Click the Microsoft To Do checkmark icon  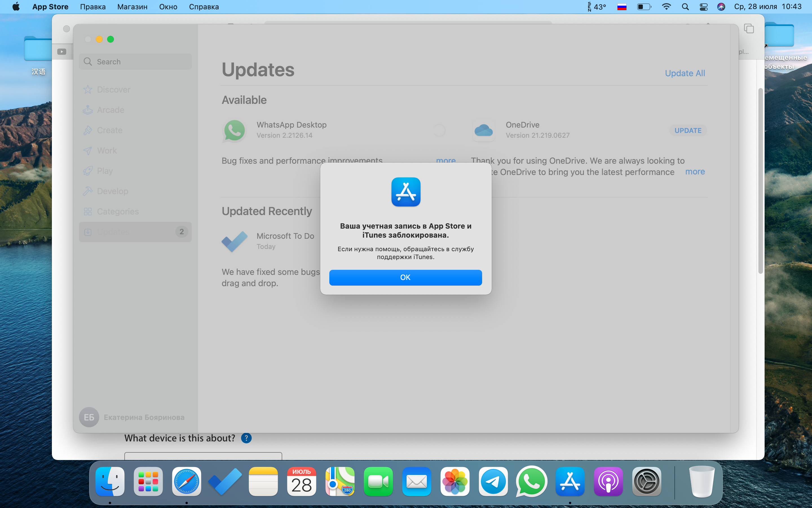pos(235,241)
